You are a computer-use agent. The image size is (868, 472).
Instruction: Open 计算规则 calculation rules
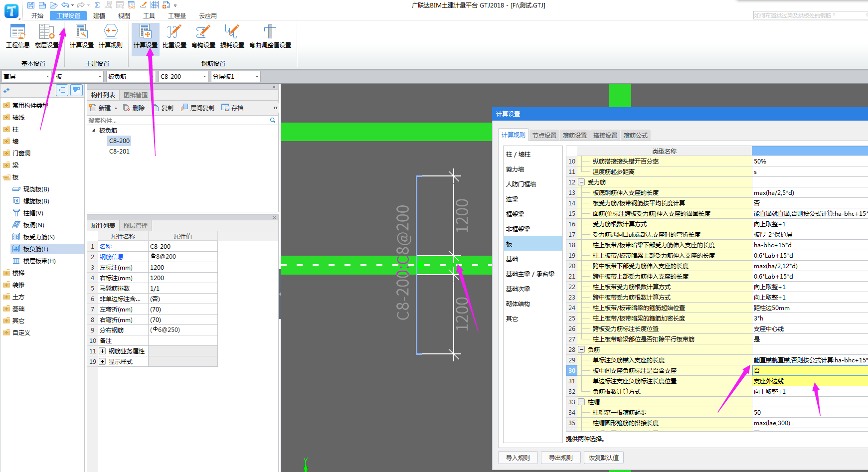[x=111, y=36]
